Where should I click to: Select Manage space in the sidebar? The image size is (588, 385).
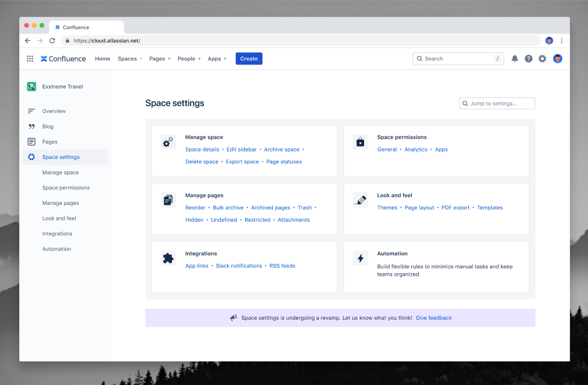(60, 173)
